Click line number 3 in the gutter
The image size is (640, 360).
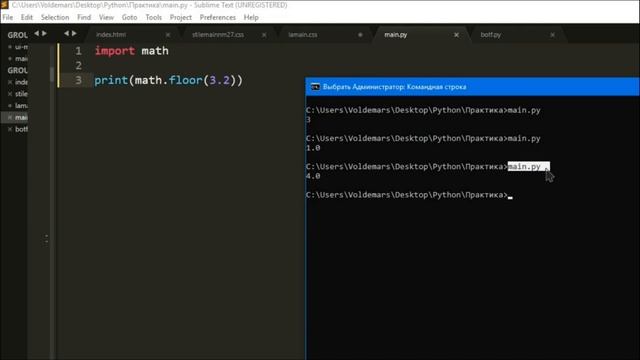click(x=78, y=80)
